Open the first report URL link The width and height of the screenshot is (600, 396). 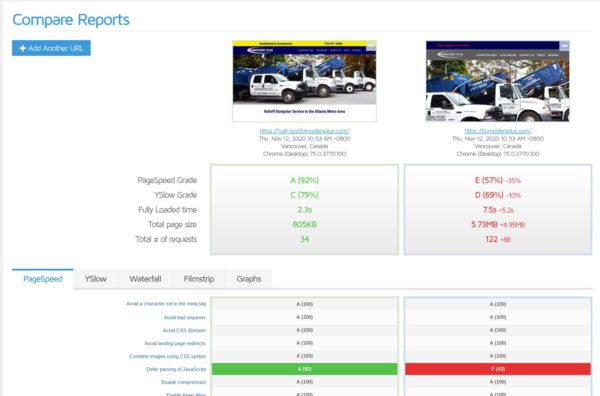coord(304,131)
